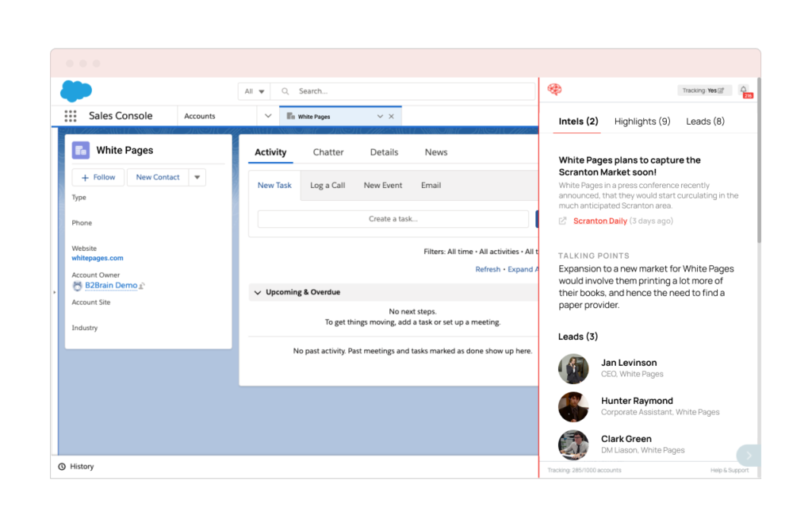Viewport: 812px width, 508px height.
Task: Switch to the Chatter tab
Action: [328, 152]
